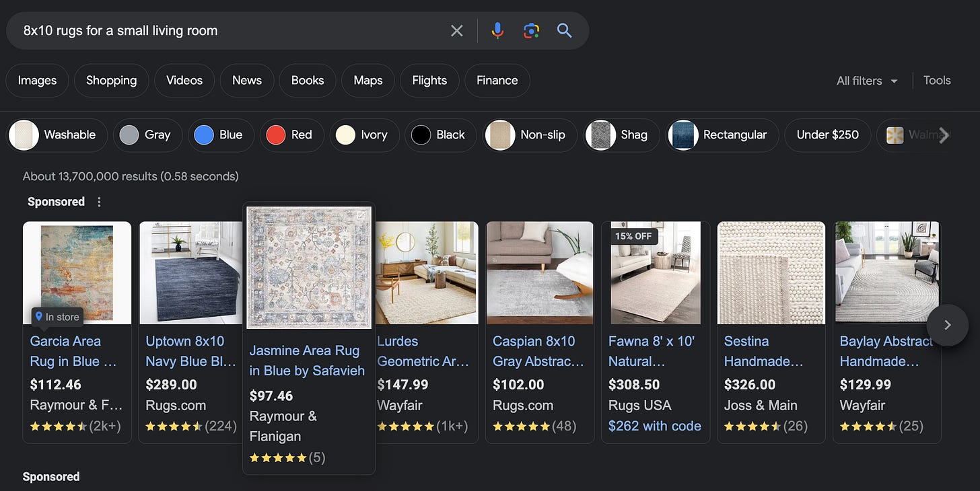Image resolution: width=980 pixels, height=491 pixels.
Task: Apply the Rectangular filter chip
Action: coord(722,135)
